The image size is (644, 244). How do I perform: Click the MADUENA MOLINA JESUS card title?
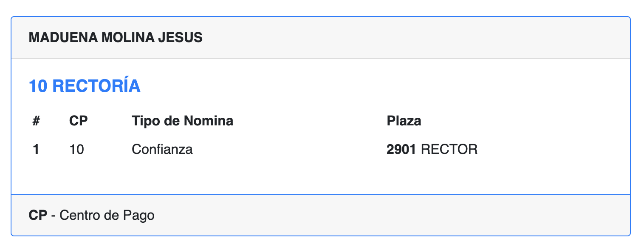[116, 38]
